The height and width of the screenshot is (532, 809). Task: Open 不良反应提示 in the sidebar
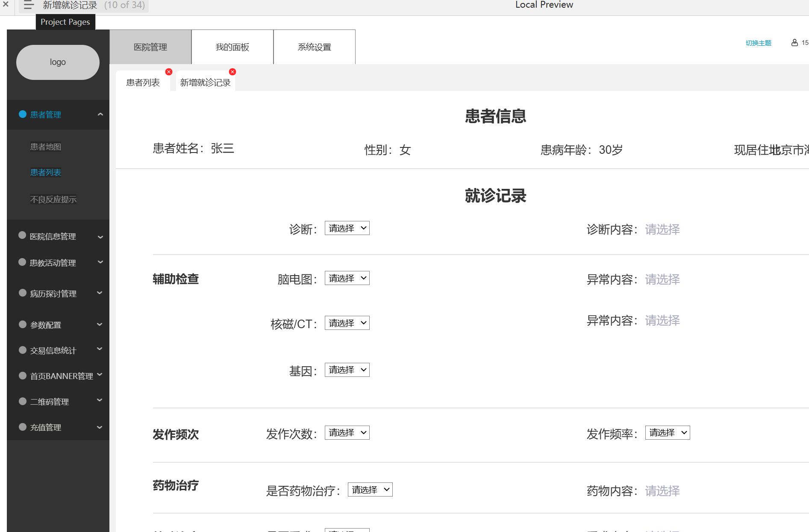(x=53, y=200)
